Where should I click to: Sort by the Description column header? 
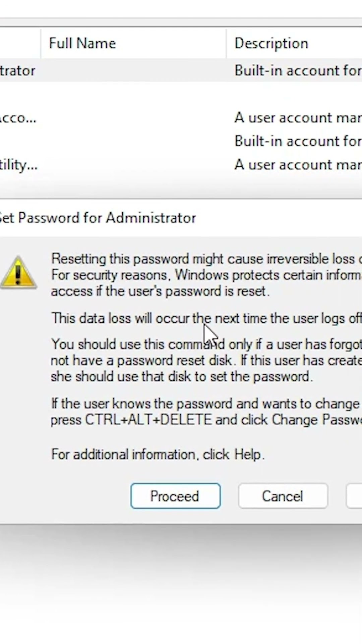pos(271,43)
